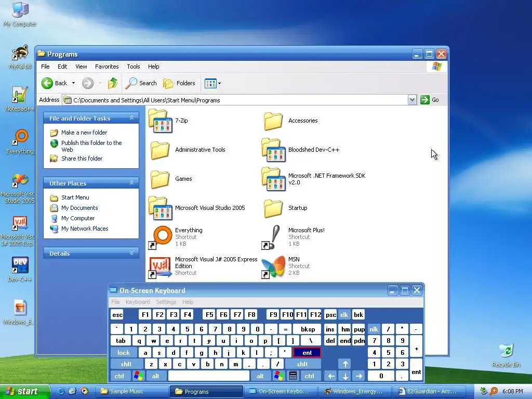Screen dimensions: 532x399
Task: Open the Keyboard menu in On-Screen Keyboard
Action: 137,302
